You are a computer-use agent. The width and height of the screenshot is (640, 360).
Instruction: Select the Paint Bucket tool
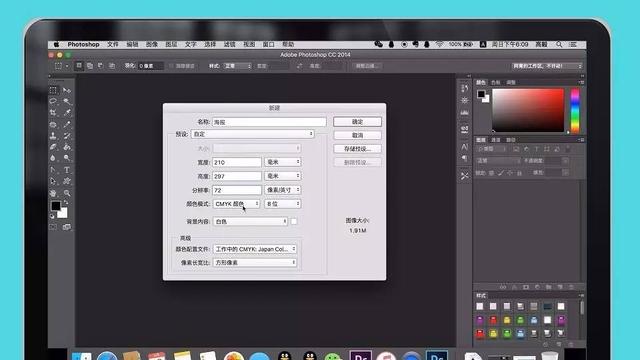(67, 147)
